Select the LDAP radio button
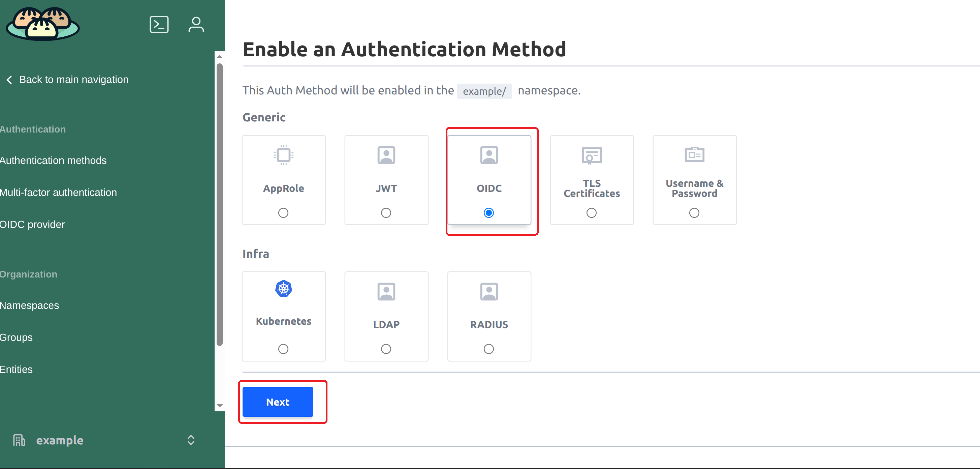 (x=386, y=349)
